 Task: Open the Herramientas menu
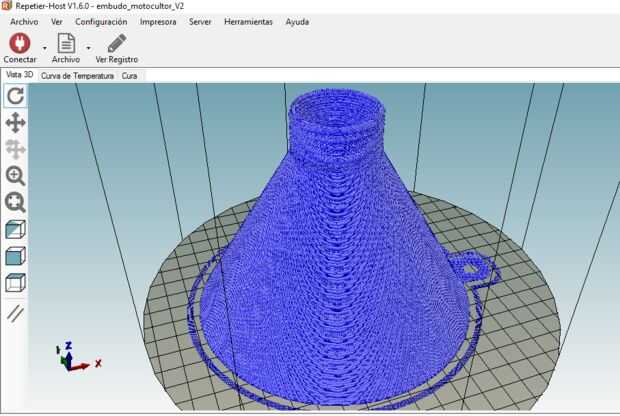point(248,22)
